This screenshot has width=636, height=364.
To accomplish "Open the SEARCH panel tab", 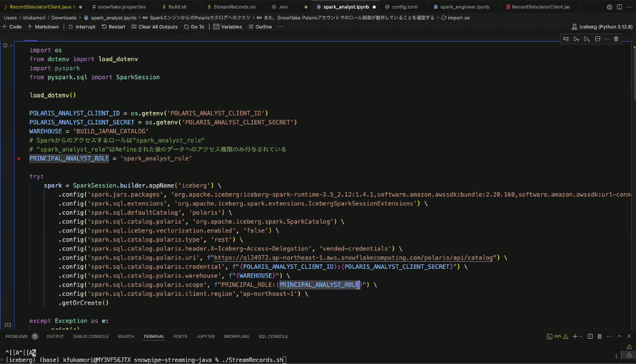I will point(126,337).
